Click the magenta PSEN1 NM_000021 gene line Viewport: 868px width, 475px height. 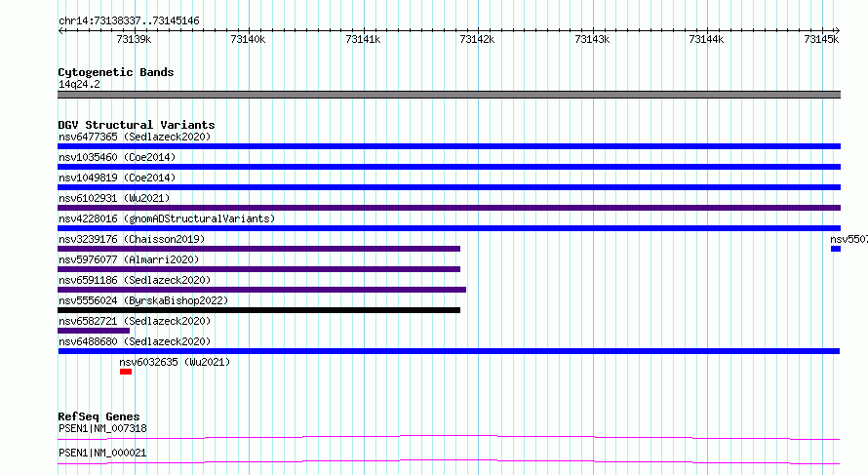tap(449, 461)
